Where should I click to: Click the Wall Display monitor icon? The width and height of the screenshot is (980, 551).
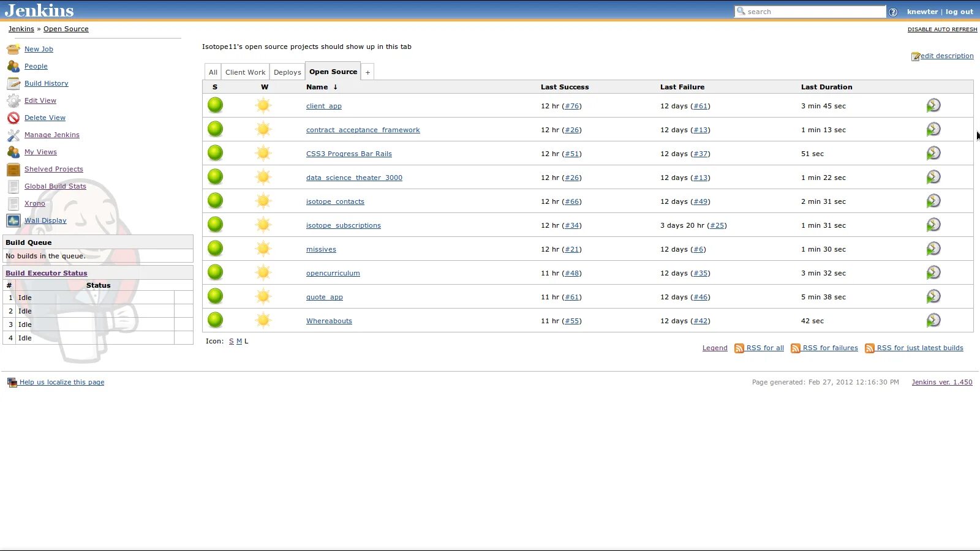[x=13, y=220]
